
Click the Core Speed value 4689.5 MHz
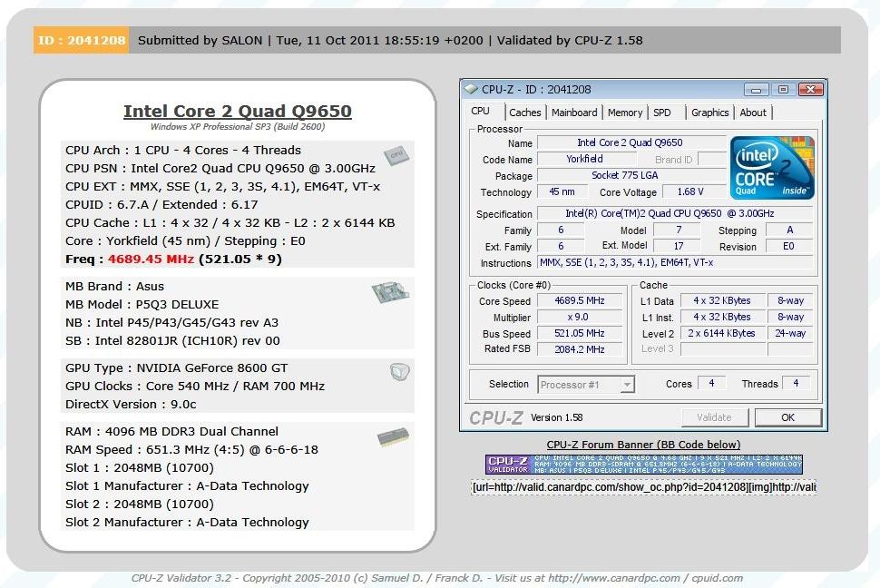[x=580, y=300]
